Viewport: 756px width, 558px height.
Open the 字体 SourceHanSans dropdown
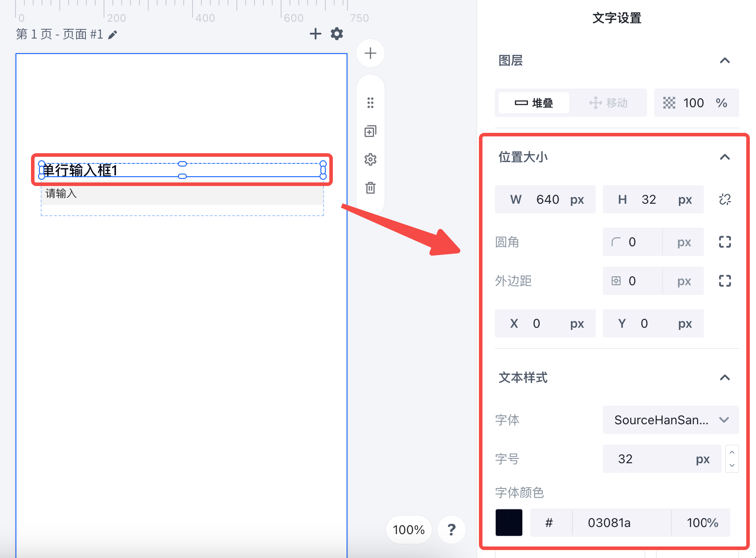click(x=671, y=420)
